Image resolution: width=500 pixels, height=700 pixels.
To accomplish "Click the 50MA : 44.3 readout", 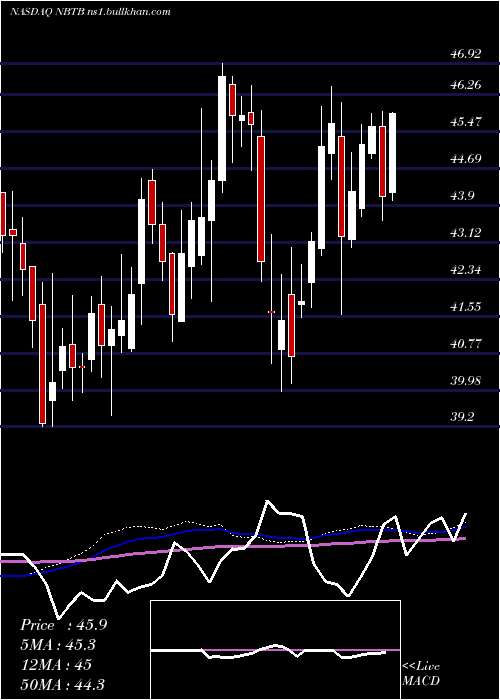I will click(62, 684).
